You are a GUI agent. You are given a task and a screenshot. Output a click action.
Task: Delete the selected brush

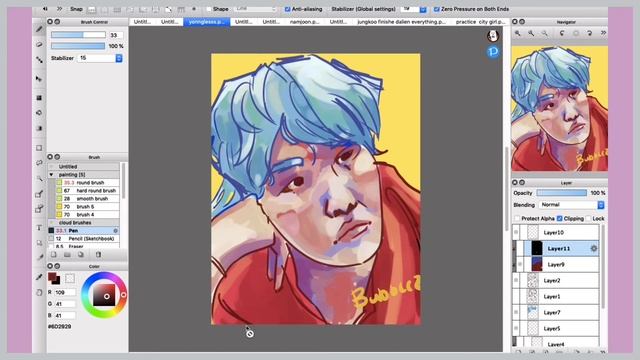click(98, 255)
